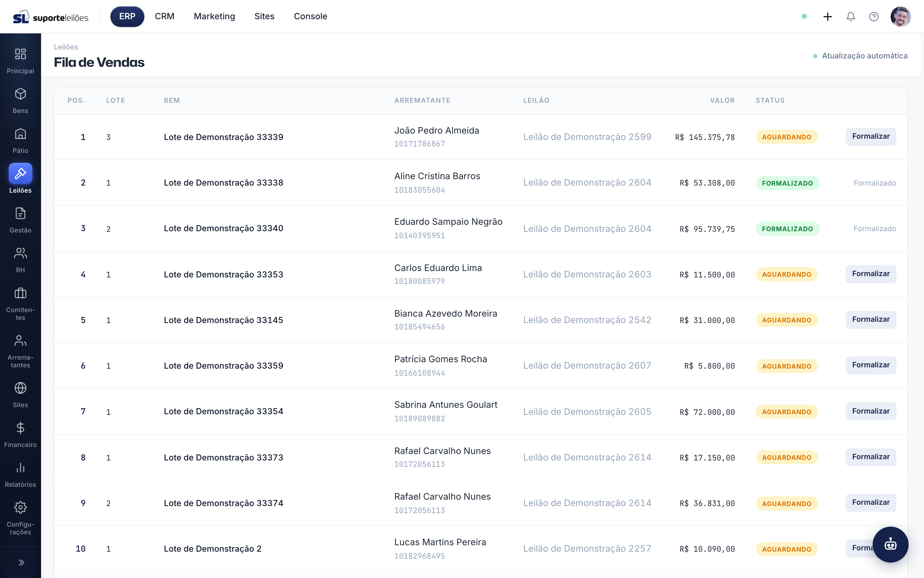Select the ERP tab
This screenshot has width=924, height=578.
point(127,16)
